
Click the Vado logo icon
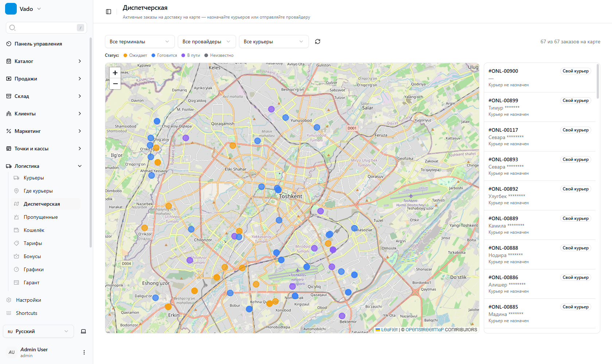click(x=11, y=9)
